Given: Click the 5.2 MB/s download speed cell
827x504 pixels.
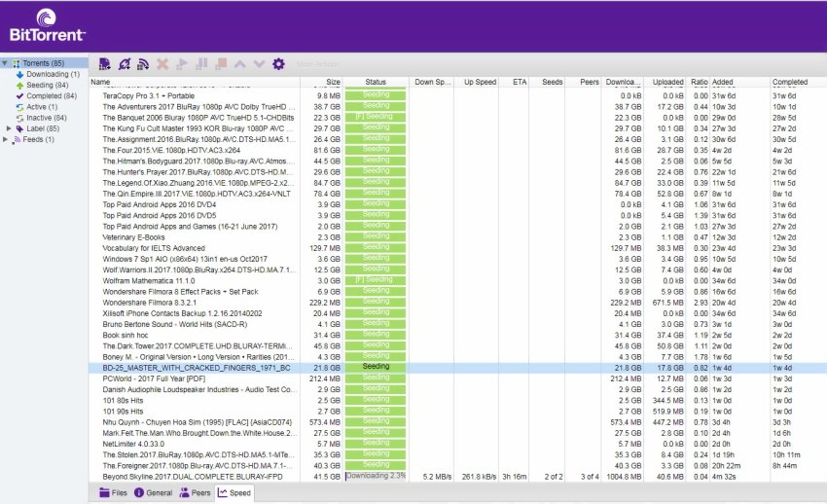Looking at the screenshot, I should point(437,477).
